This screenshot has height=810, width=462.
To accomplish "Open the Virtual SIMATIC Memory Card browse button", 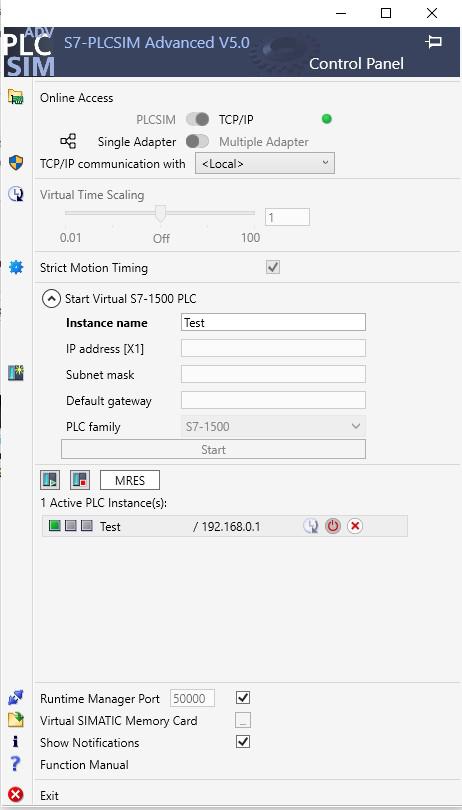I will [243, 720].
